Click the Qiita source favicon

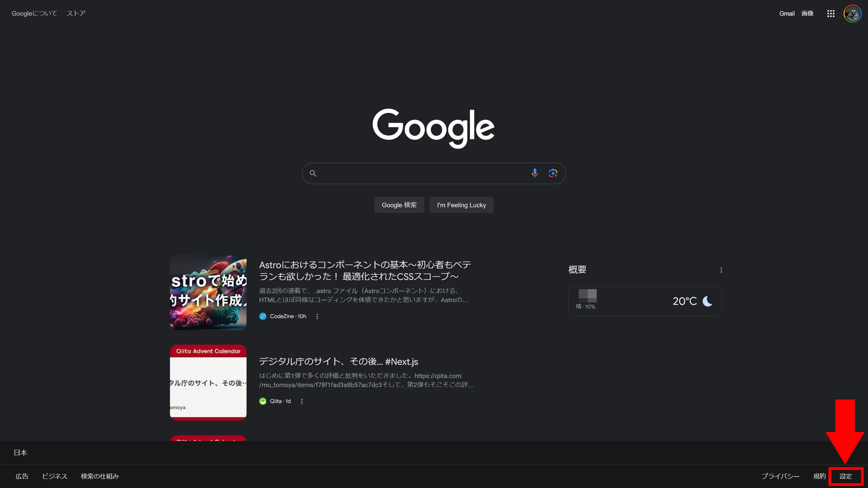tap(263, 401)
